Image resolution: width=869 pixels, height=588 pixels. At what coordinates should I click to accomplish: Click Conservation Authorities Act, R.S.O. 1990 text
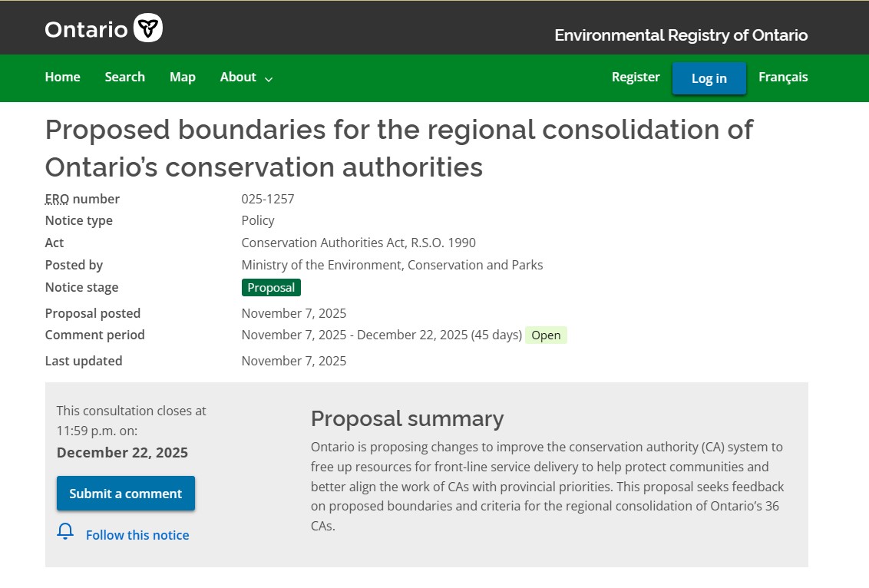[359, 243]
